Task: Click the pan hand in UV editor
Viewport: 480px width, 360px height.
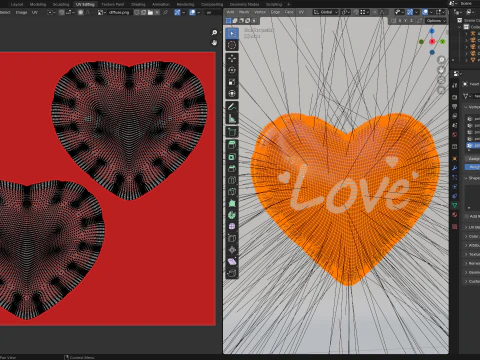Action: (x=214, y=43)
